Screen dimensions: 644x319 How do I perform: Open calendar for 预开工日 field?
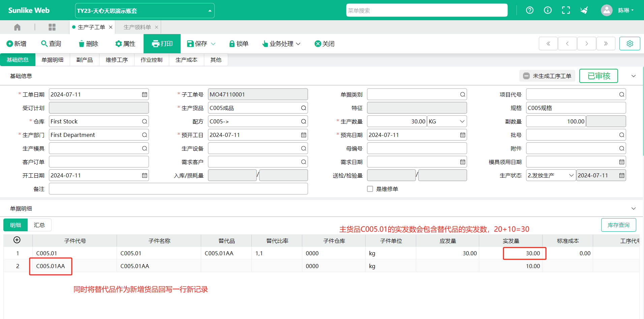[x=304, y=135]
